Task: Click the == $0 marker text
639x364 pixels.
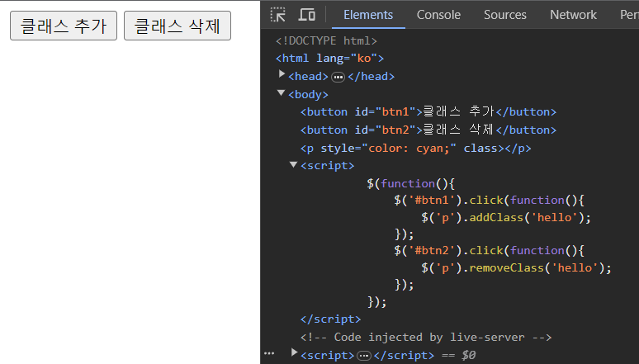Action: point(458,355)
